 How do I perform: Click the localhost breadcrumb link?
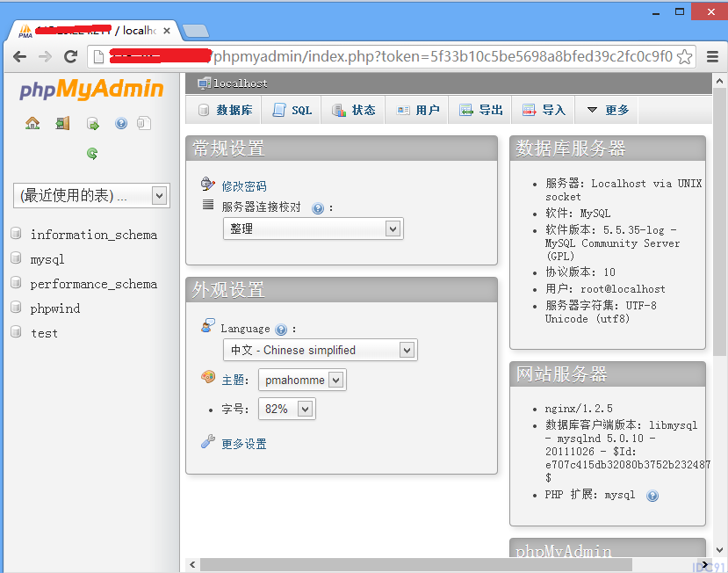point(241,83)
